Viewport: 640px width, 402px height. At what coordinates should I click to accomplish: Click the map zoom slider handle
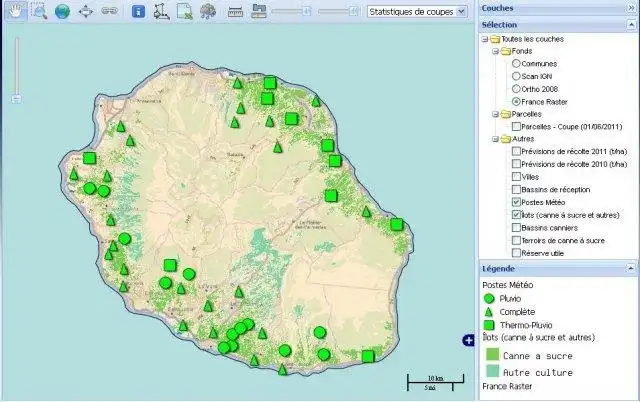16,99
